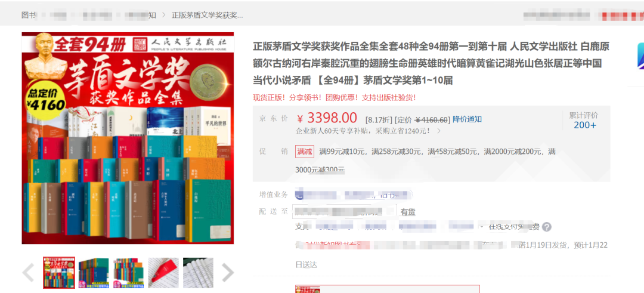Select the fourth red bookmark thumbnail
Viewport: 644px width, 293px height.
[x=163, y=273]
